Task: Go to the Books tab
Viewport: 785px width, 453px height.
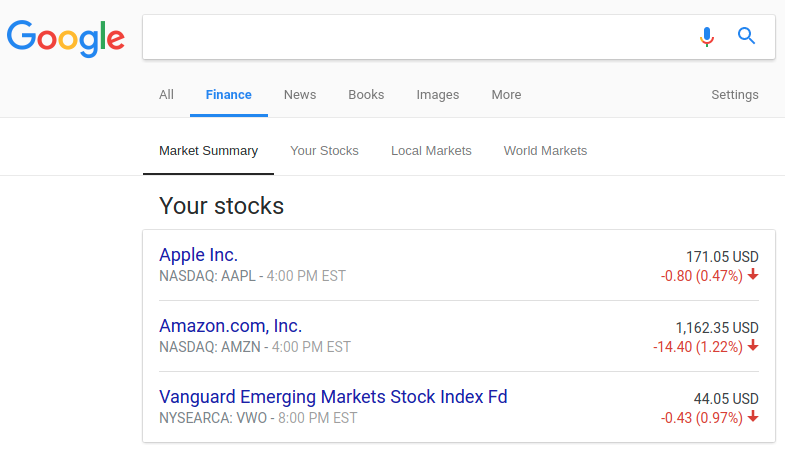Action: (366, 95)
